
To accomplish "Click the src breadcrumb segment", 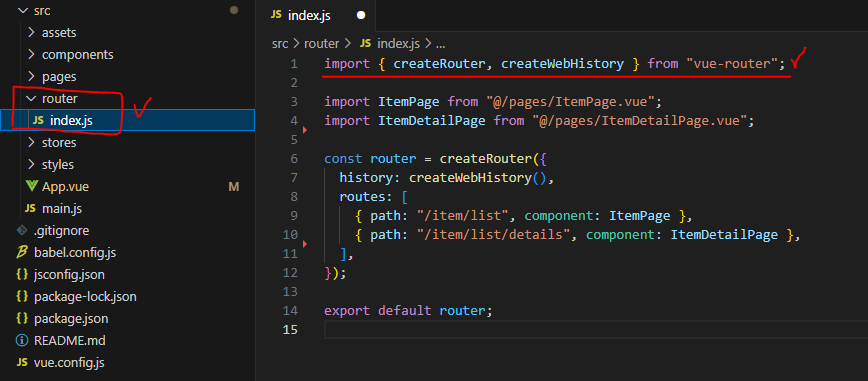I will point(280,44).
